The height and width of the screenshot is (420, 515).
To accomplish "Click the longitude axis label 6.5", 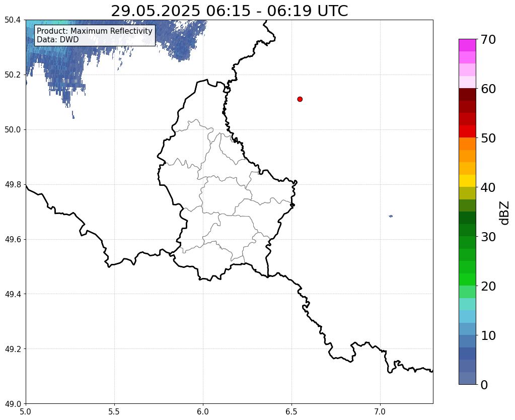I will (x=291, y=411).
